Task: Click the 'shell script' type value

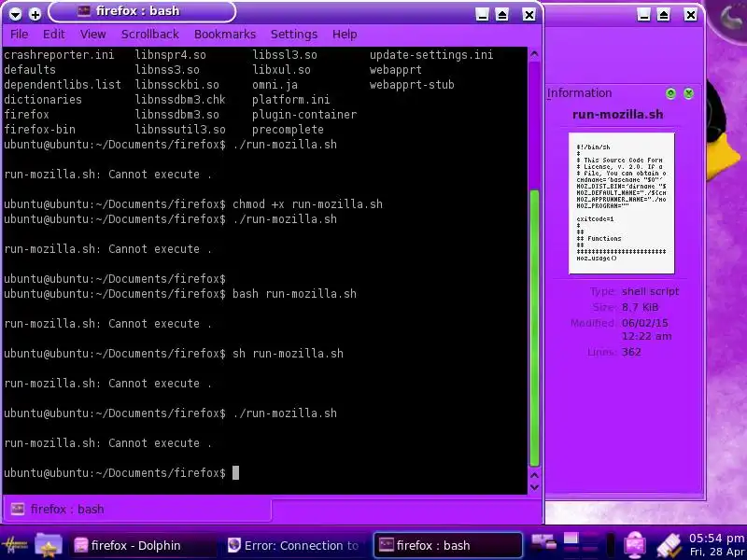Action: (650, 291)
